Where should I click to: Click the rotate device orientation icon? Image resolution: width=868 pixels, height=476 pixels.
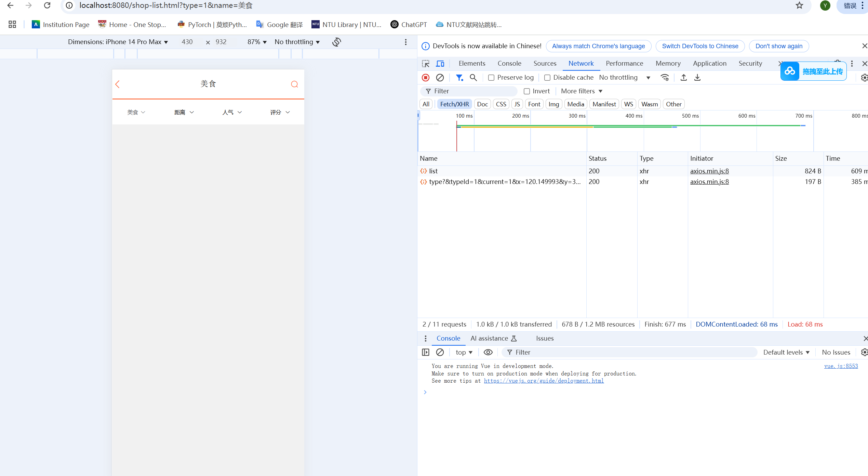(x=337, y=42)
